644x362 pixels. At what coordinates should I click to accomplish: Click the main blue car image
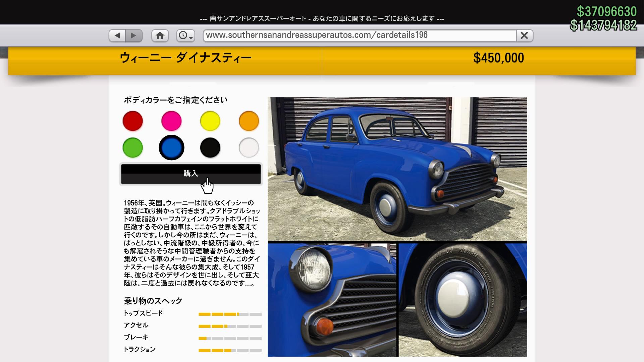(x=397, y=169)
